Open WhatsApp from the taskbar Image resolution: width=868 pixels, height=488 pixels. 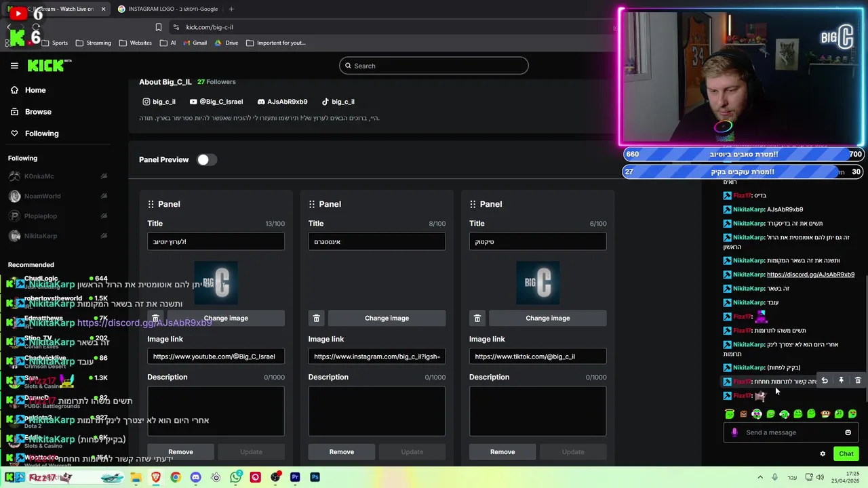click(235, 477)
